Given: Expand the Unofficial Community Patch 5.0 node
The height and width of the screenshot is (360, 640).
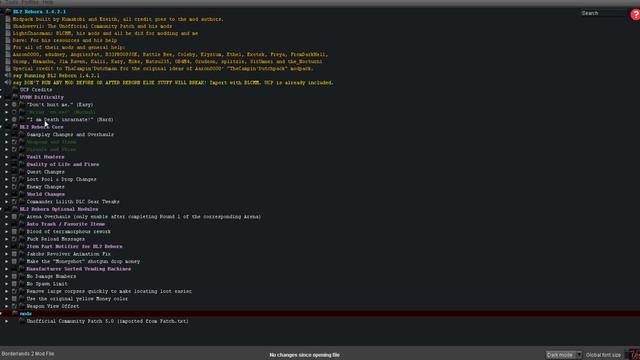Looking at the screenshot, I should 7,321.
